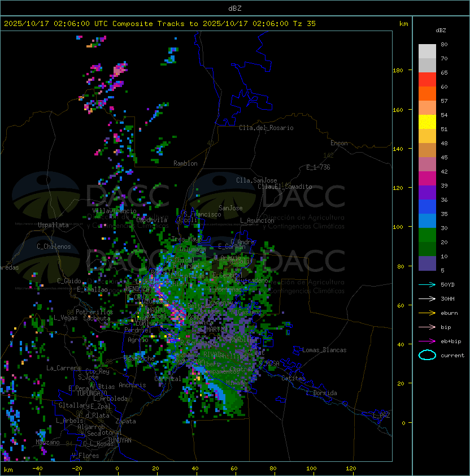This screenshot has width=470, height=476.
Task: Pick the dark orange 57-60 dBZ band
Action: coord(427,93)
